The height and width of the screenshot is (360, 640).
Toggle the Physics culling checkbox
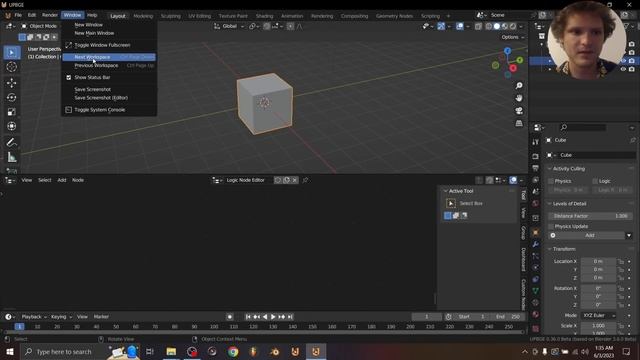point(551,181)
